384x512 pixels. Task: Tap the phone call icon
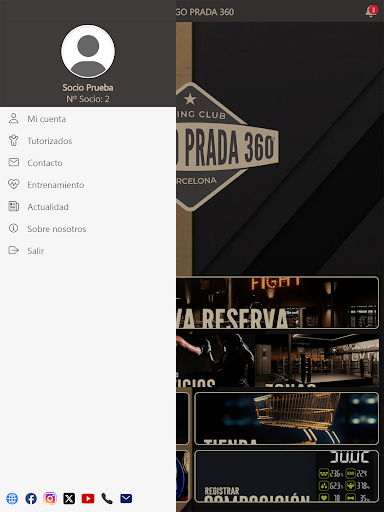coord(107,498)
